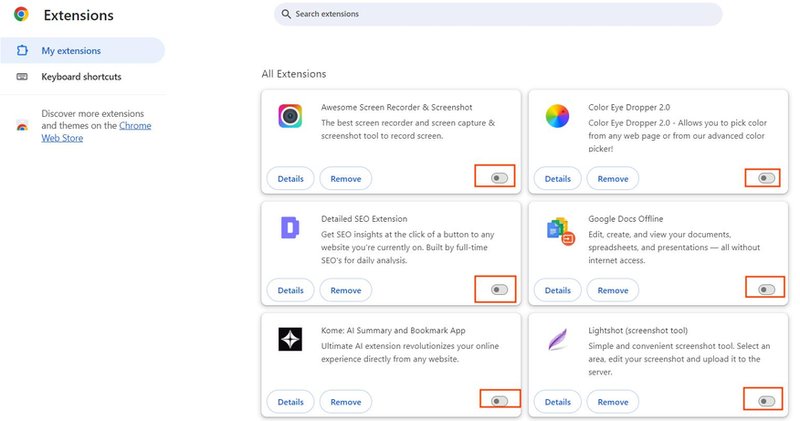Click the Google Docs Offline icon
800x421 pixels.
click(x=560, y=231)
